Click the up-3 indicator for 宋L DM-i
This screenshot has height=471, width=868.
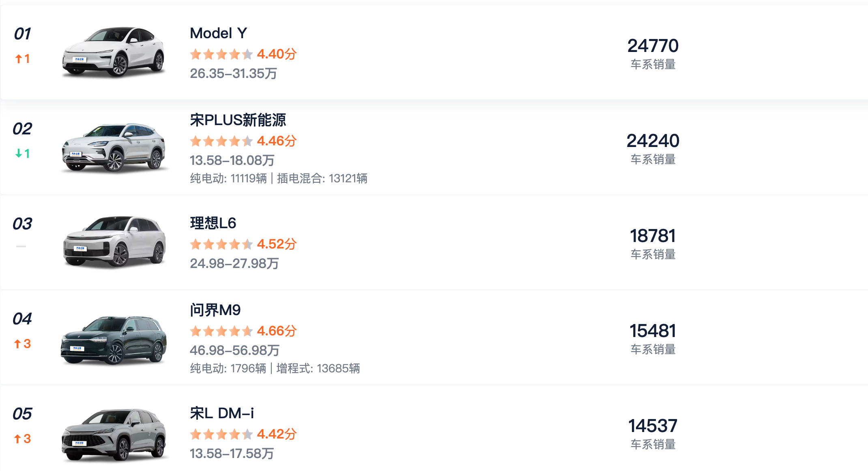click(22, 439)
